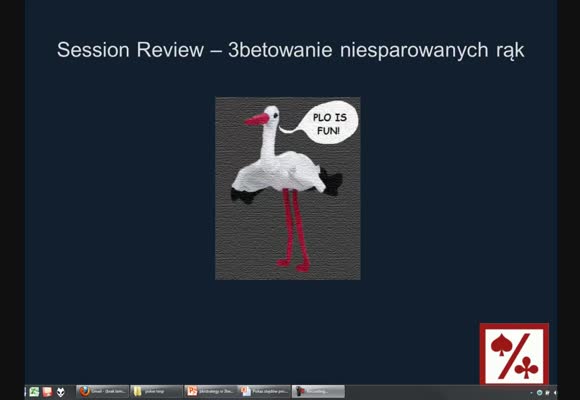Viewport: 580px width, 400px height.
Task: Open the second PowerPoint document taskbar button
Action: coord(264,391)
